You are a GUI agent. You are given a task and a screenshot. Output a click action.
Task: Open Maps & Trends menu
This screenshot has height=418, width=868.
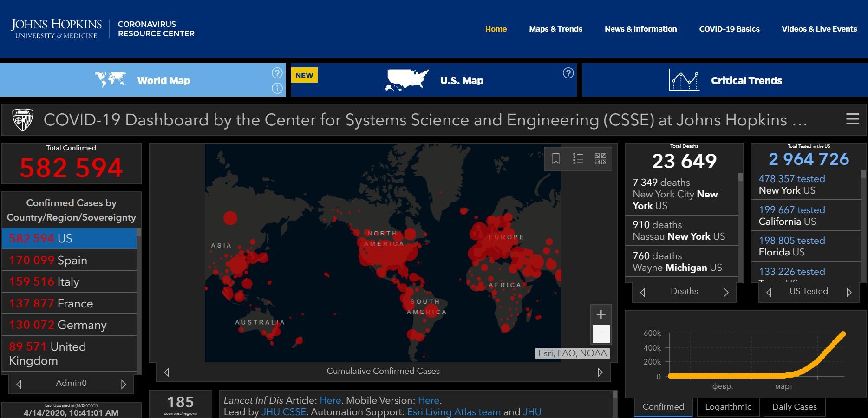555,29
